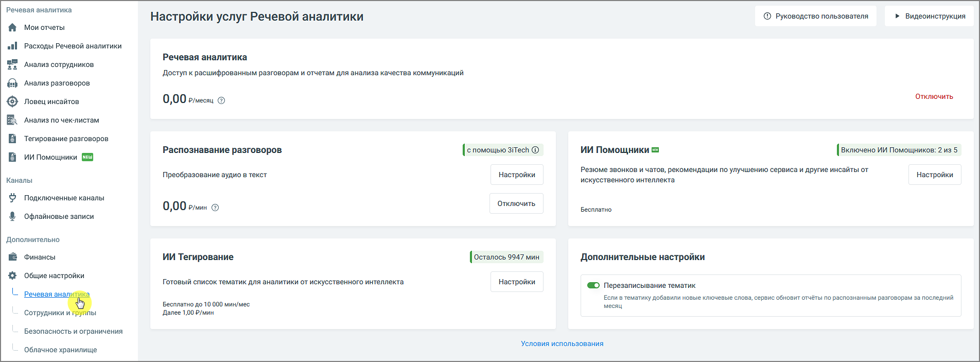Click Включено ИИ Помощников: 2 из 5 badge
The image size is (980, 362).
(899, 150)
